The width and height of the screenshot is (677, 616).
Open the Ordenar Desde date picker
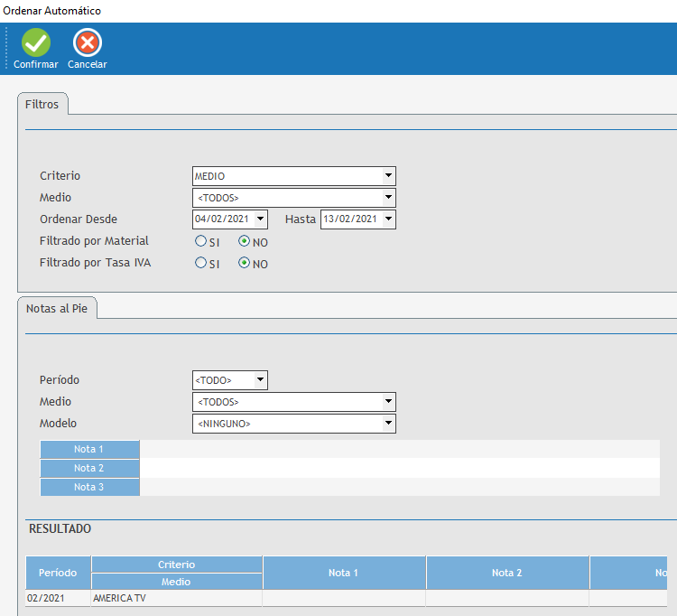pos(261,219)
